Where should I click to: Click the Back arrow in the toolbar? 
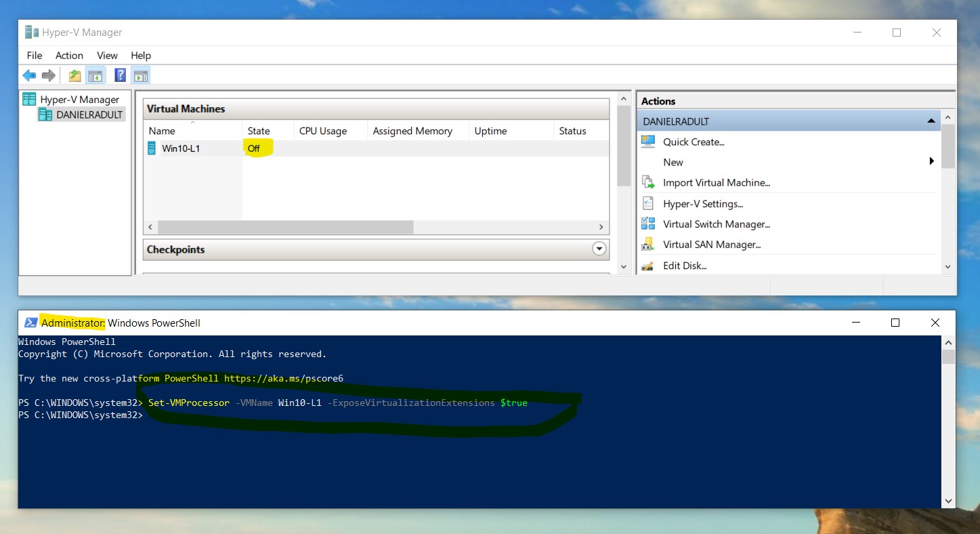click(29, 76)
